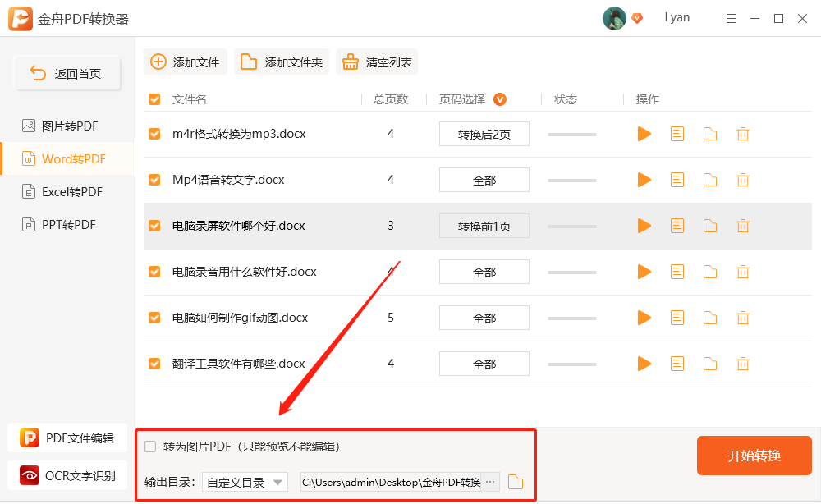
Task: Open output folder for 电脑如何制作gif动图.docx
Action: (x=710, y=318)
